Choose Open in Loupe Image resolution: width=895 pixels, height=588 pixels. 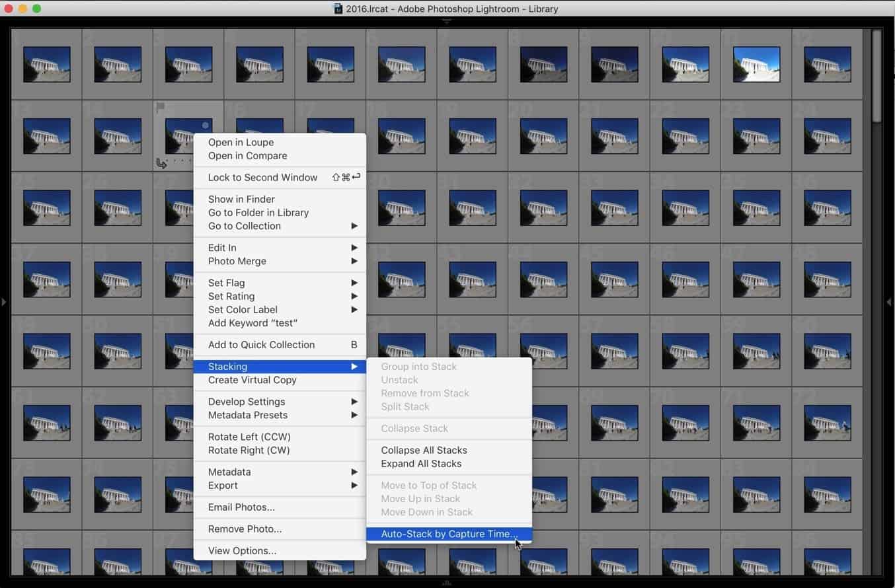280,142
